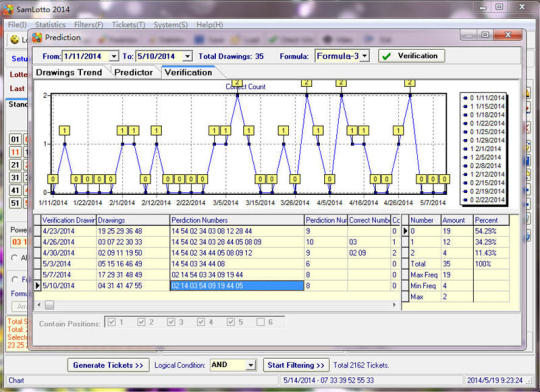Toggle Contain Positions checkbox 2
This screenshot has height=392, width=540.
click(141, 322)
